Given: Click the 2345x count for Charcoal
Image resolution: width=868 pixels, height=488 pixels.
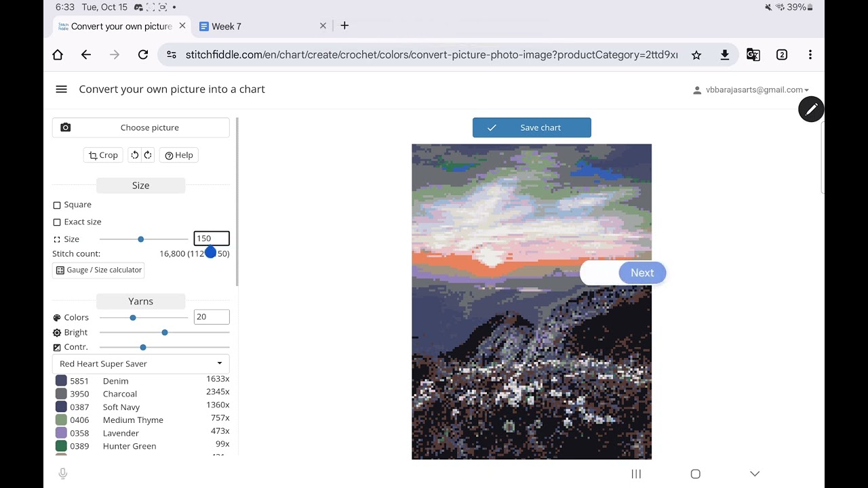Looking at the screenshot, I should [x=218, y=392].
